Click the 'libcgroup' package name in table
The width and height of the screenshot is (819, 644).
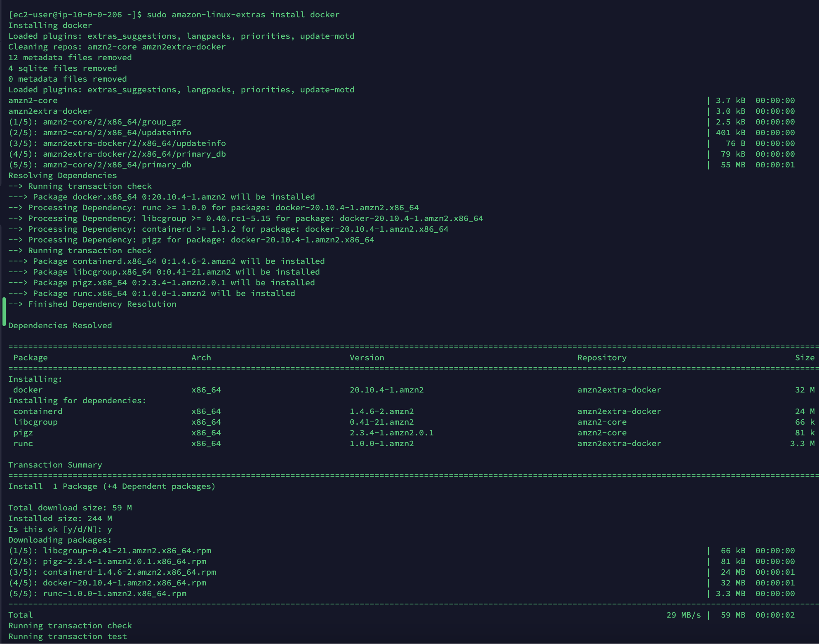[35, 422]
